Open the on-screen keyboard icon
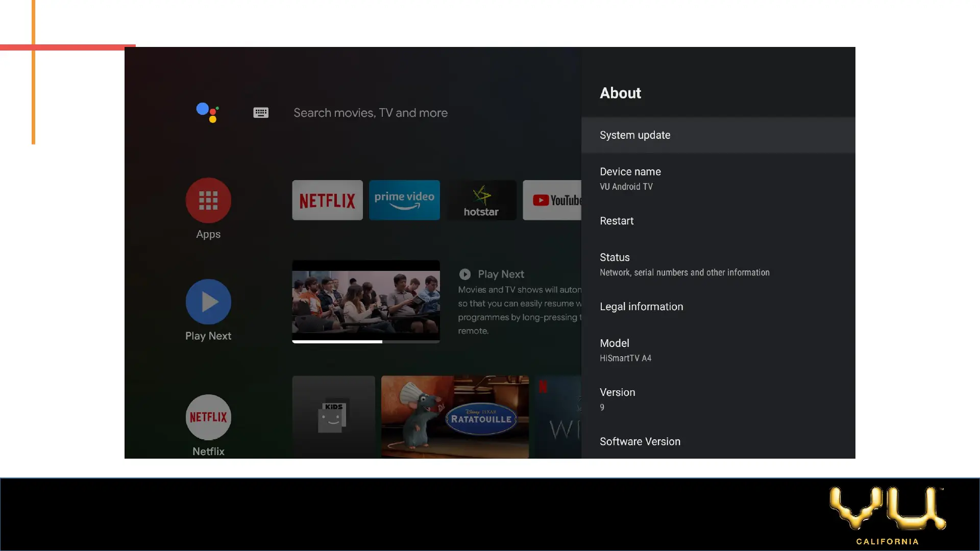The image size is (980, 551). [261, 113]
